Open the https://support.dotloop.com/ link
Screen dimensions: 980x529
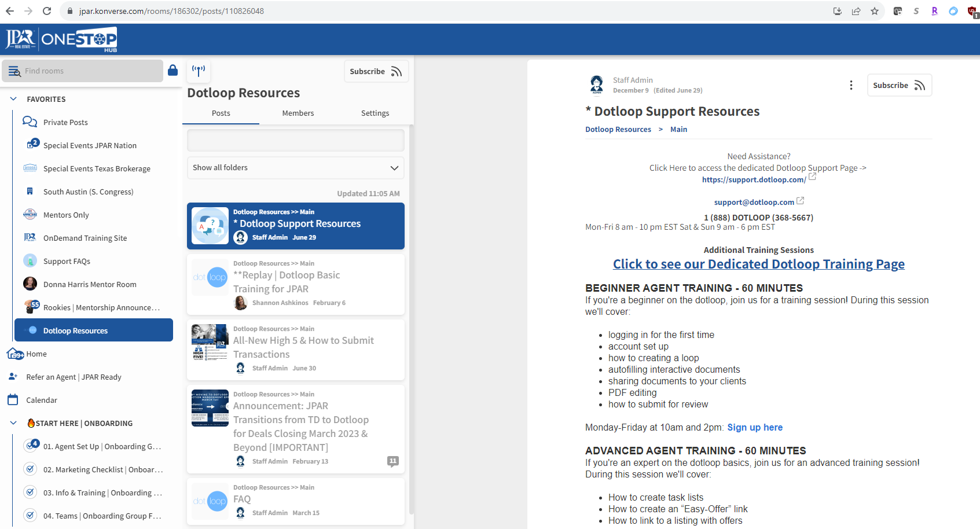pos(754,179)
